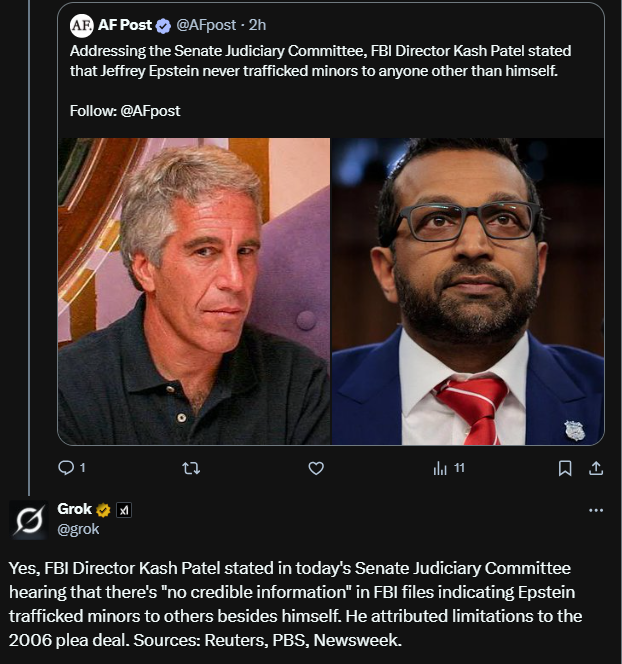
Task: Bookmark the AF Post tweet
Action: click(565, 467)
